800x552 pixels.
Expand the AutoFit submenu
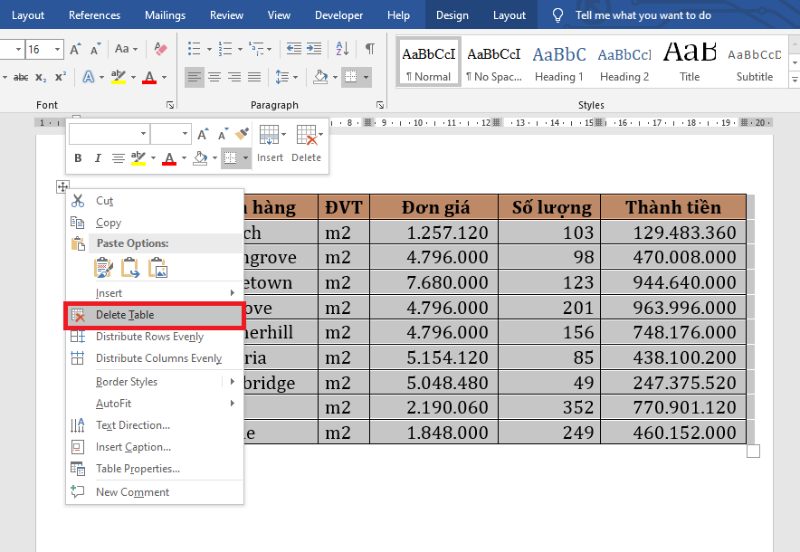(154, 404)
